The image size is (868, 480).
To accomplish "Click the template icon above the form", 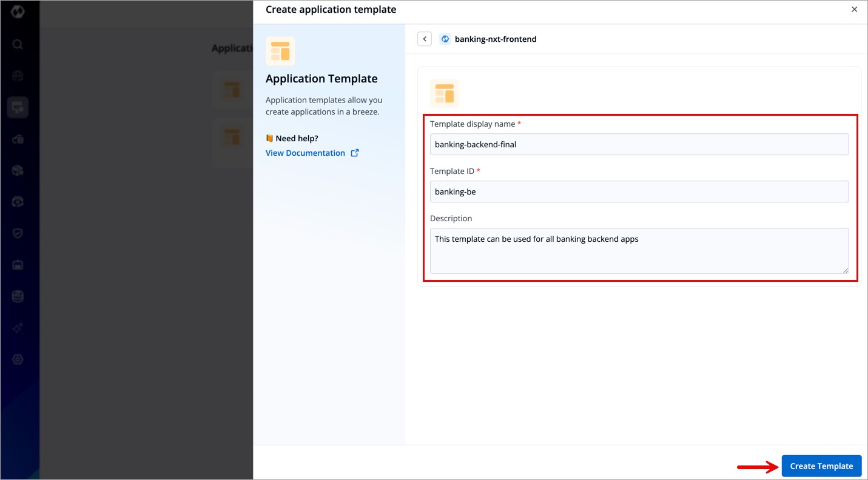I will click(x=445, y=93).
